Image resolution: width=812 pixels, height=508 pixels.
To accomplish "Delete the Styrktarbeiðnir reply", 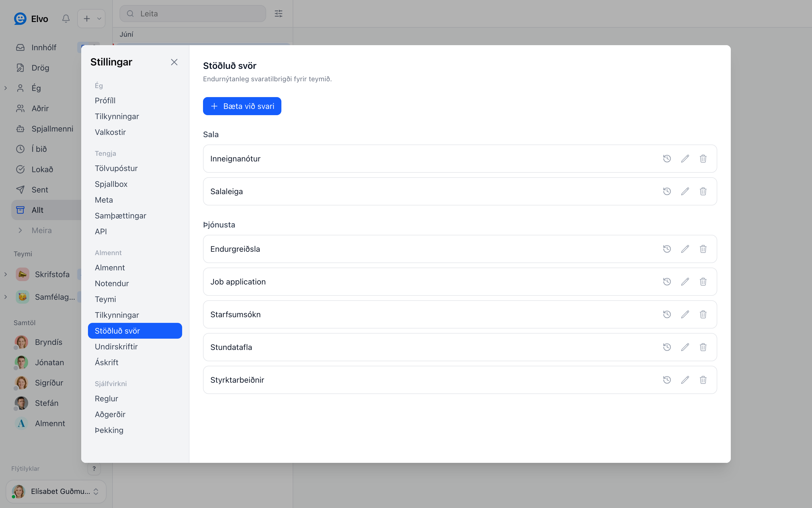I will point(703,380).
